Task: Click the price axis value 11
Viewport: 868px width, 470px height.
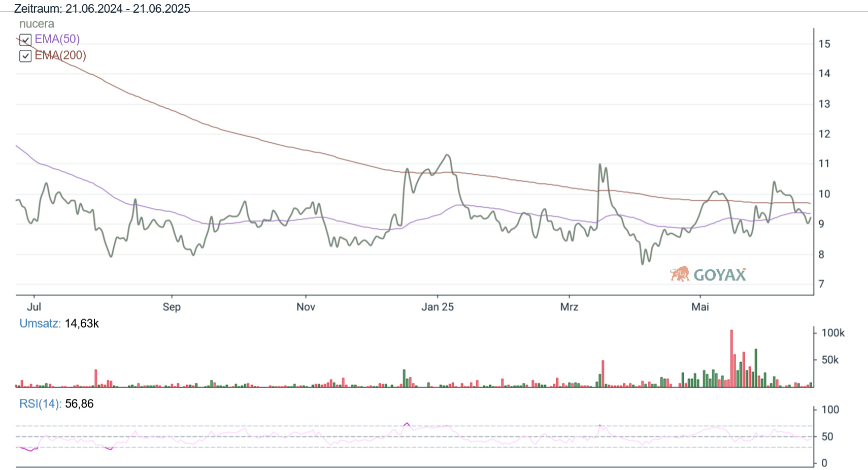Action: pyautogui.click(x=824, y=164)
